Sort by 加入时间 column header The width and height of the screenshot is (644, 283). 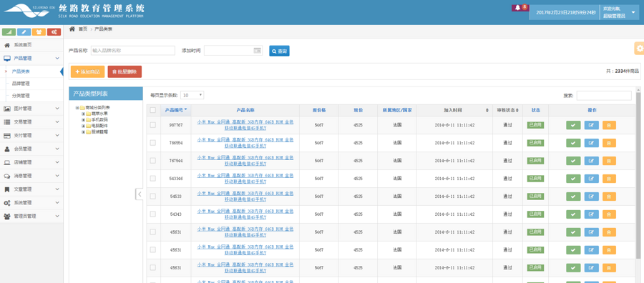point(454,110)
